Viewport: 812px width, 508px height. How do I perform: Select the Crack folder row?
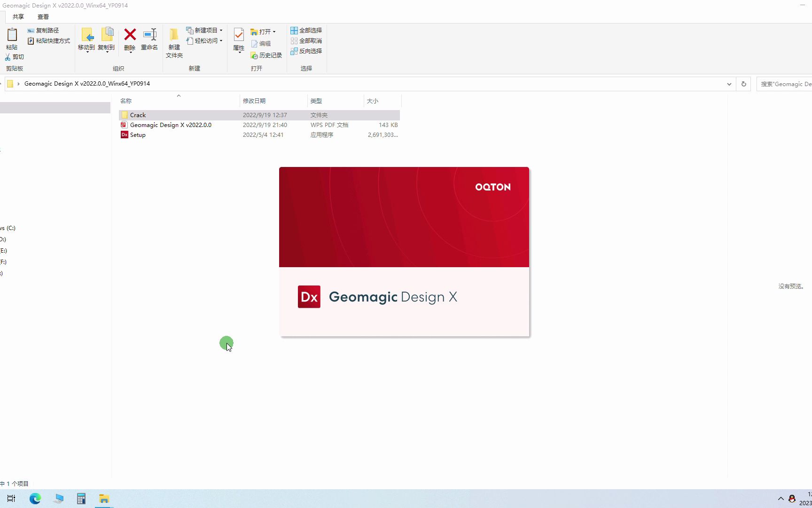[x=259, y=115]
